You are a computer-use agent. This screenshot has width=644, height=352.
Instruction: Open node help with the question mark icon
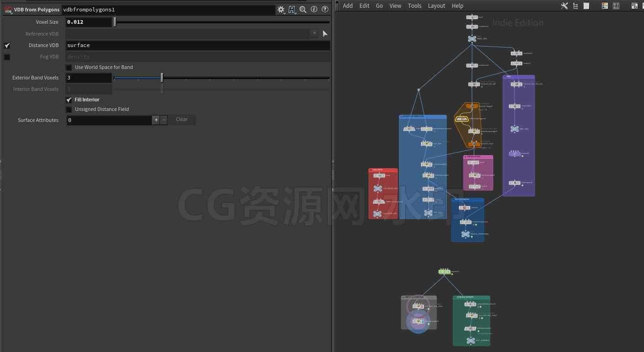pyautogui.click(x=325, y=10)
